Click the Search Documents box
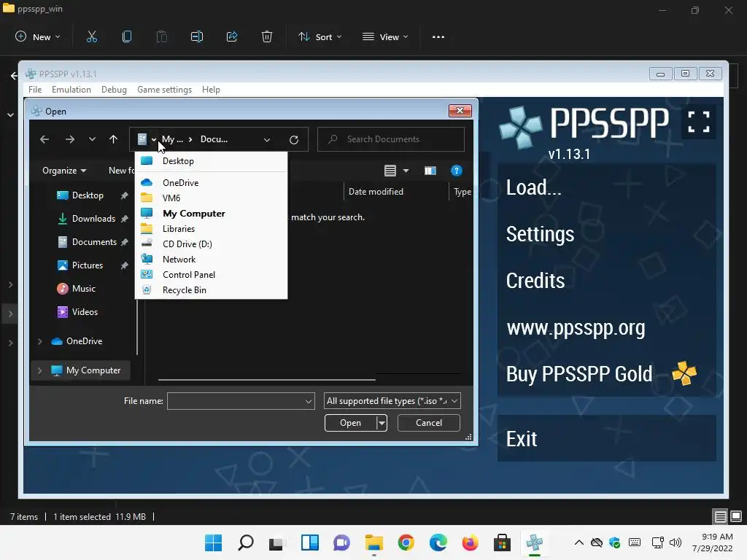 coord(391,139)
